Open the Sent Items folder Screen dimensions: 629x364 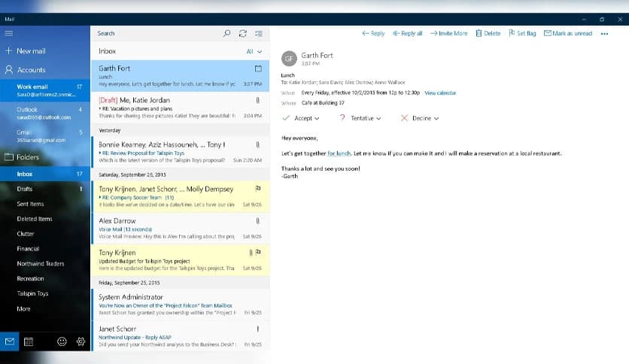click(x=45, y=204)
